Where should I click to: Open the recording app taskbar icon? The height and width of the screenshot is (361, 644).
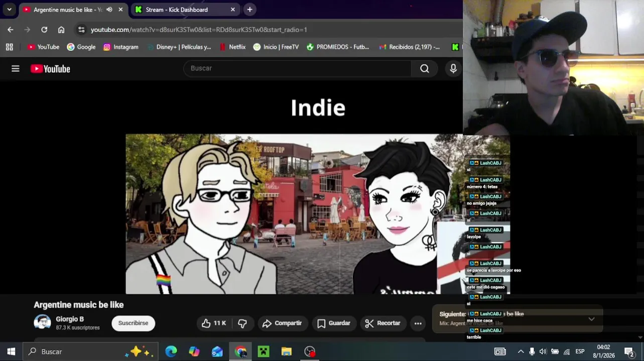[310, 351]
